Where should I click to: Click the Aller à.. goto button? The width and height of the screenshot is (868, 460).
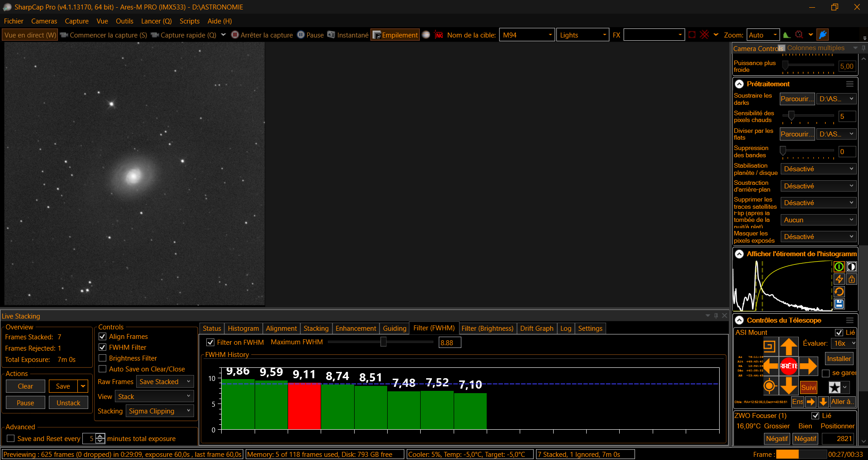(843, 402)
